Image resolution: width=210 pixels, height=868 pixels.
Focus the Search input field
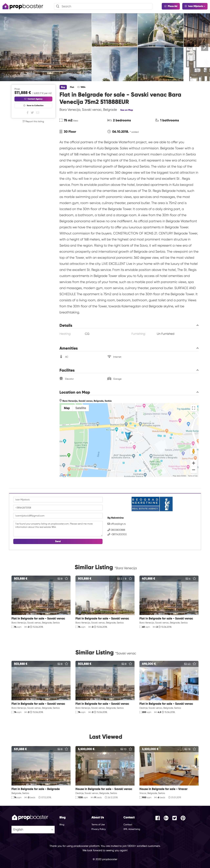[104, 6]
